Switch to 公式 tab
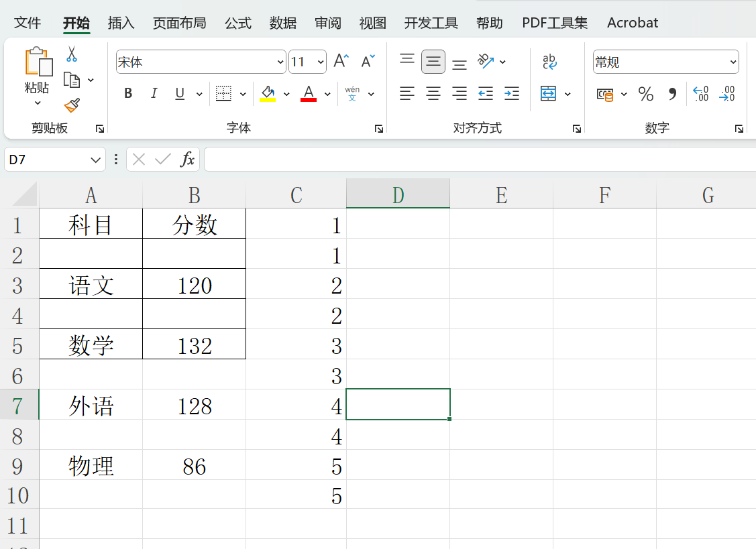 [238, 23]
